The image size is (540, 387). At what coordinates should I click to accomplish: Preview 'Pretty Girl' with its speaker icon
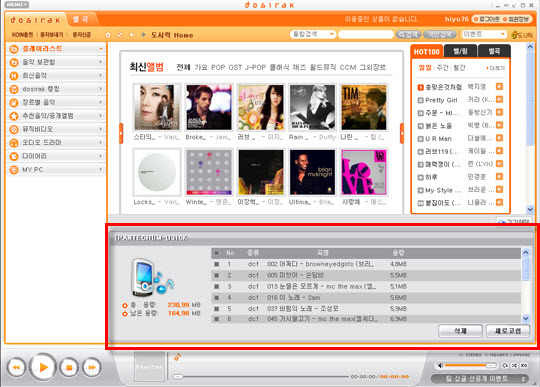click(x=499, y=100)
